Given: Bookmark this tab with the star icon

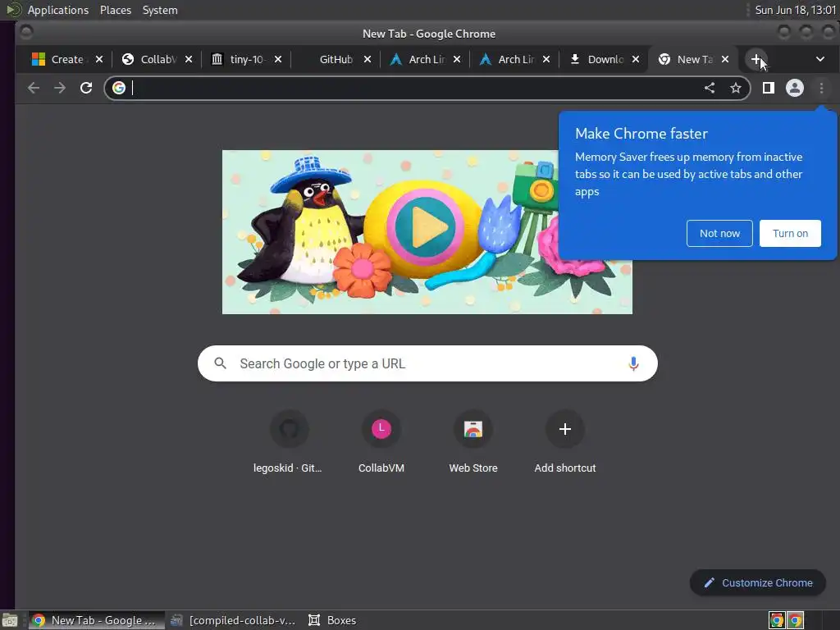Looking at the screenshot, I should [736, 88].
